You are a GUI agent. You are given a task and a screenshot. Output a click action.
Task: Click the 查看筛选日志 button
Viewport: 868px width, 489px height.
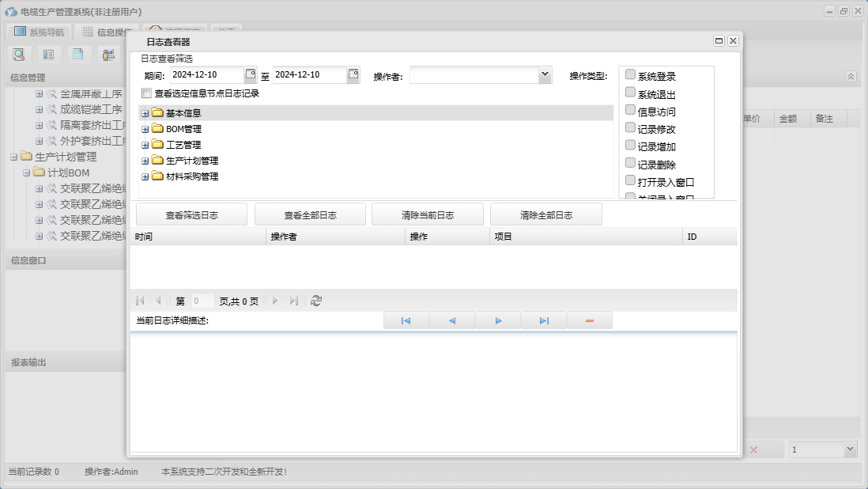[191, 214]
